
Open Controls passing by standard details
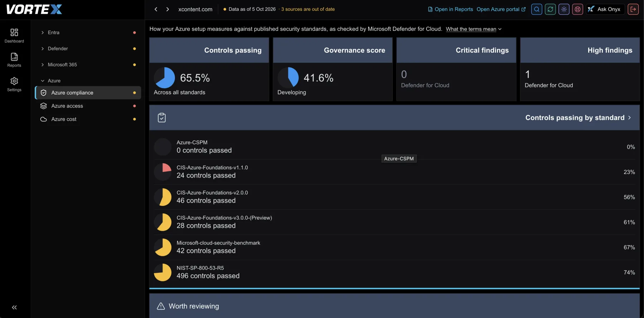[578, 117]
